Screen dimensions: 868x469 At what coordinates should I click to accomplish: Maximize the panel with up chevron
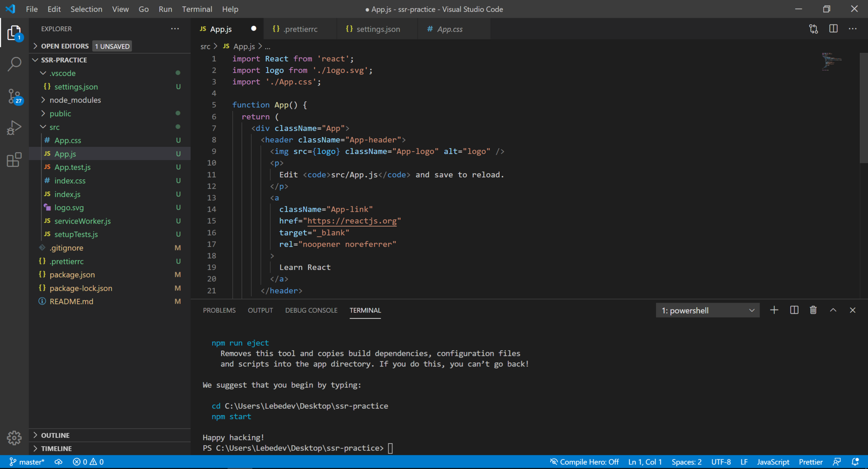coord(833,310)
